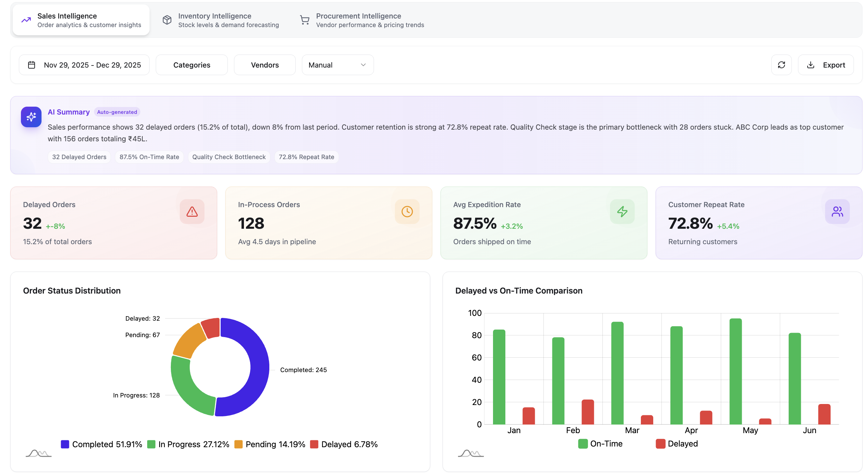This screenshot has height=476, width=868.
Task: Toggle Delayed series legend in bar chart
Action: [660, 444]
